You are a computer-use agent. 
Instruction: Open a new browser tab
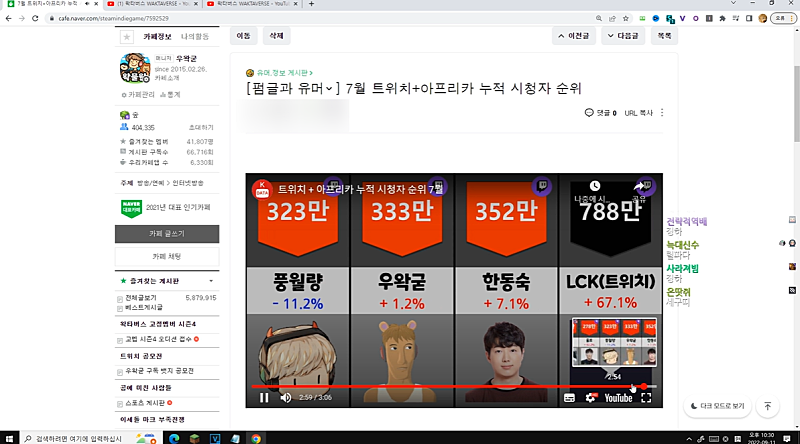[311, 4]
